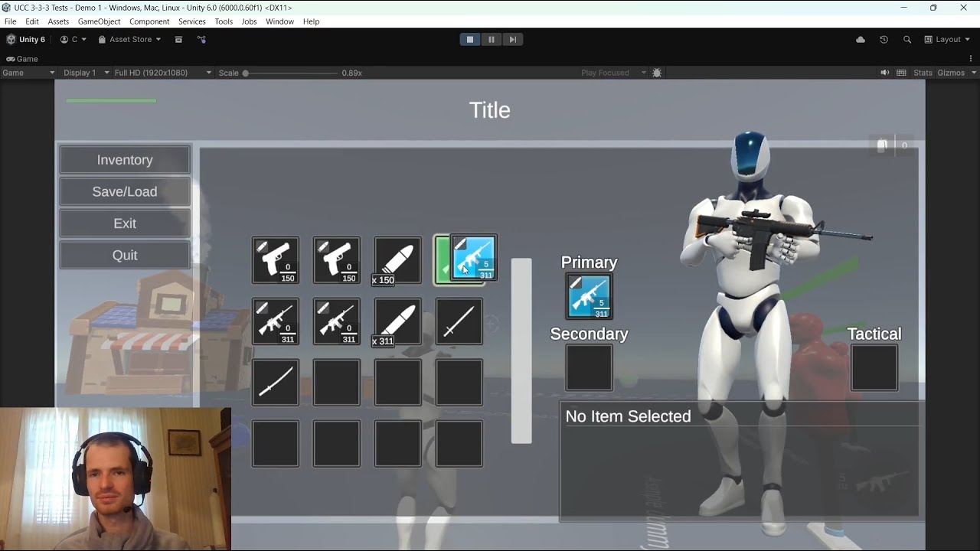980x551 pixels.
Task: Open the Unity 6 logo menu
Action: coord(26,39)
